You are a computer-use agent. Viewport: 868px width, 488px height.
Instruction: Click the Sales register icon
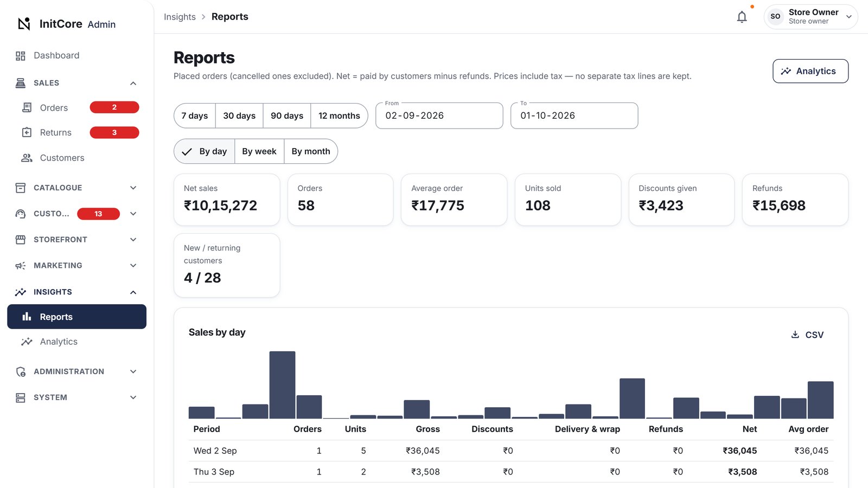21,83
